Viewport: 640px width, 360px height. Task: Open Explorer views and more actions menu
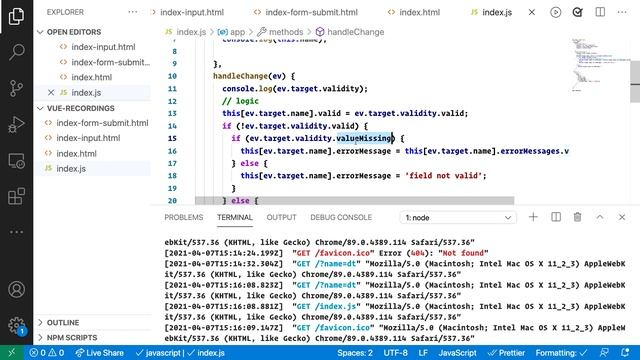tap(133, 12)
